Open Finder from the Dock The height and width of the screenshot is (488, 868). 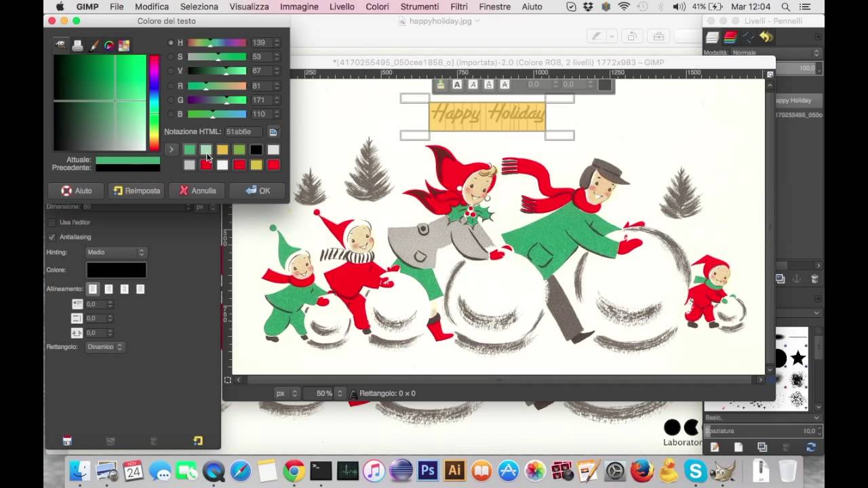pos(80,470)
